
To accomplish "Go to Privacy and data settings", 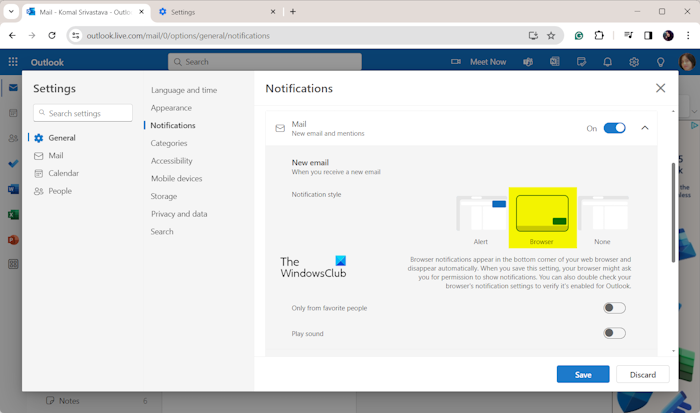I will (179, 214).
